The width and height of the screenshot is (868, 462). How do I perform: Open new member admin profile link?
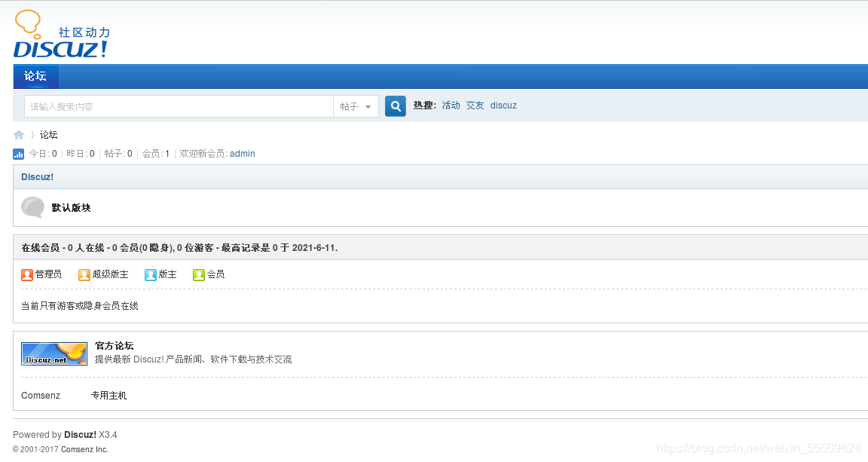243,154
